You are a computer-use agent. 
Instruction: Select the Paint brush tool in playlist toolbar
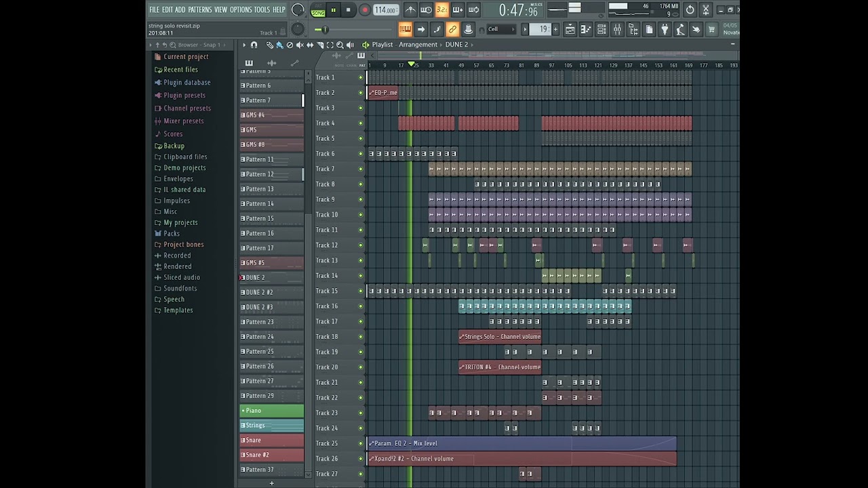coord(279,45)
